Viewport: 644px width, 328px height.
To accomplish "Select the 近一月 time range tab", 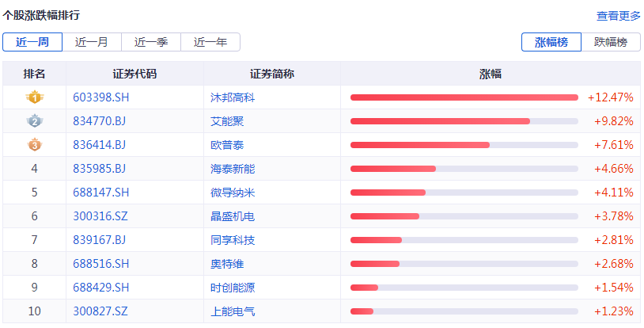I will tap(91, 43).
